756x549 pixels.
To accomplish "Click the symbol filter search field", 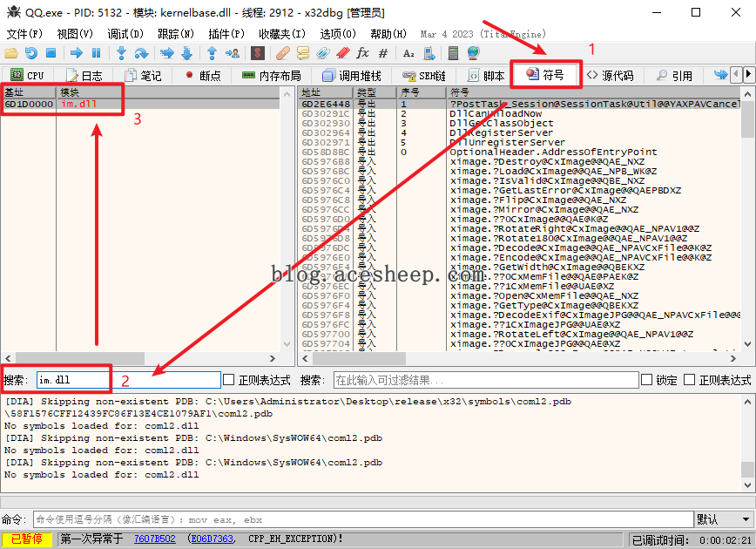I will (486, 380).
